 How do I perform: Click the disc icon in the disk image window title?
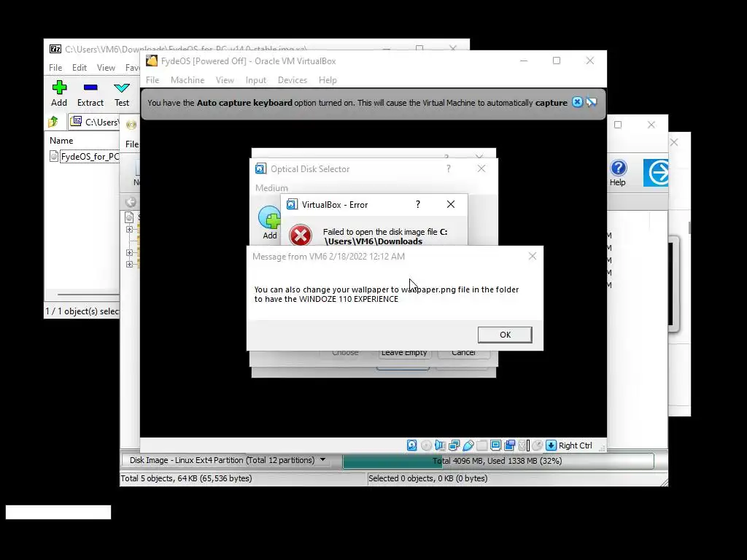pos(131,125)
